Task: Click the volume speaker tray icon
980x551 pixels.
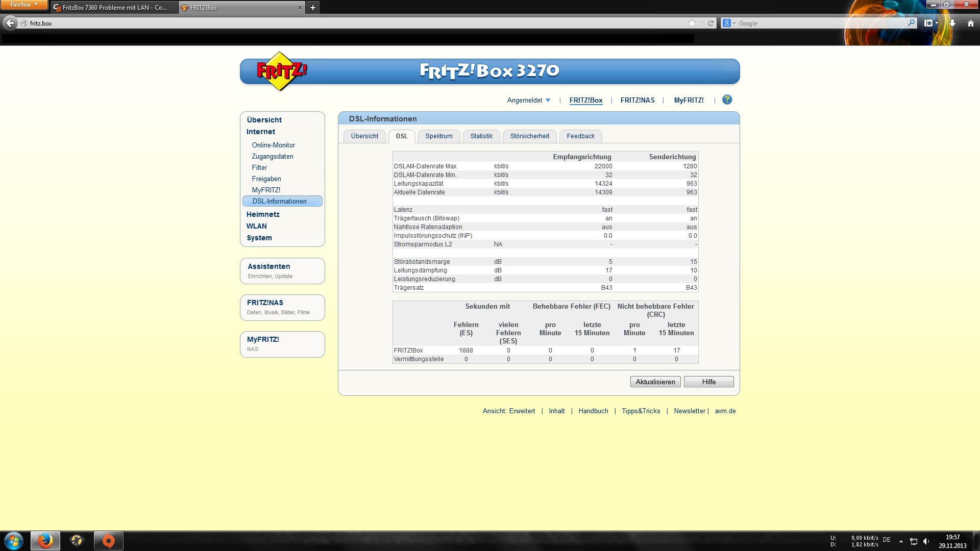Action: pos(926,541)
